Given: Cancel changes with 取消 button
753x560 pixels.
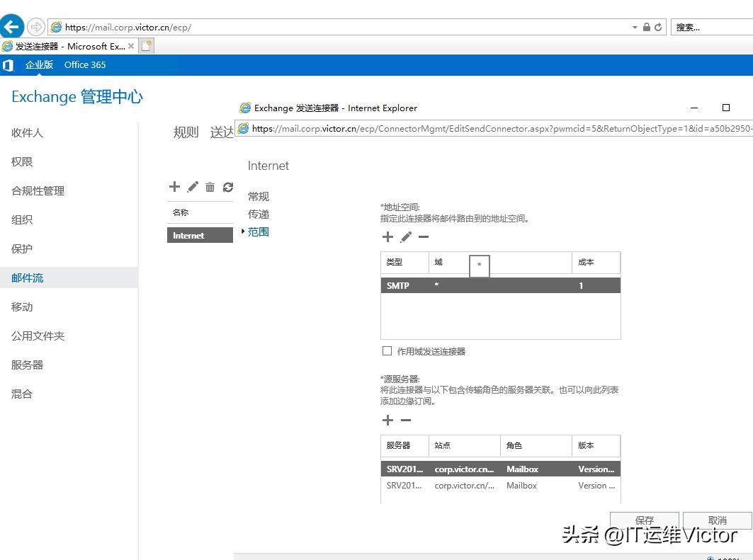Looking at the screenshot, I should point(718,520).
